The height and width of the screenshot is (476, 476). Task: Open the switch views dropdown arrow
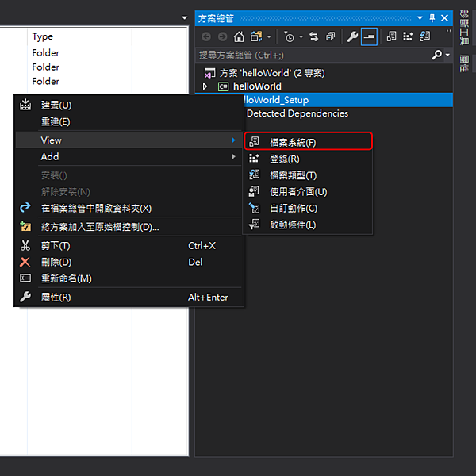click(x=269, y=37)
